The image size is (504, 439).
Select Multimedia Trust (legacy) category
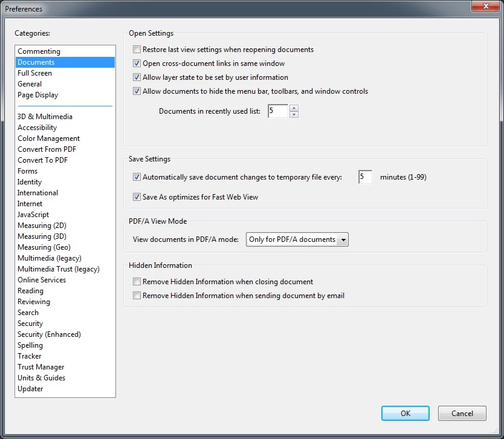pyautogui.click(x=65, y=269)
